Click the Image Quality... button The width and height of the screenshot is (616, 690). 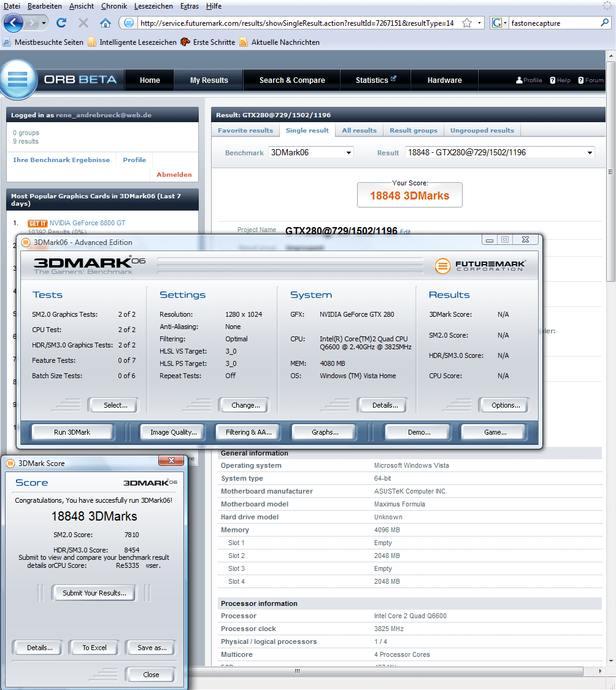point(173,432)
